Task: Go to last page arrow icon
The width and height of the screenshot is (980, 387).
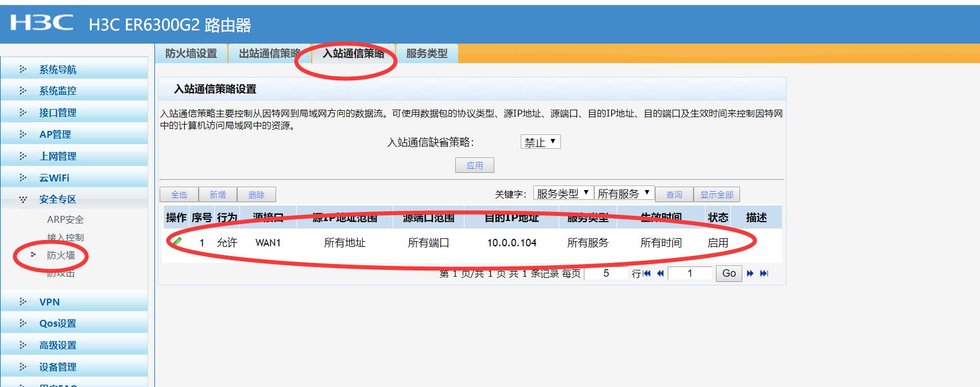Action: (764, 273)
